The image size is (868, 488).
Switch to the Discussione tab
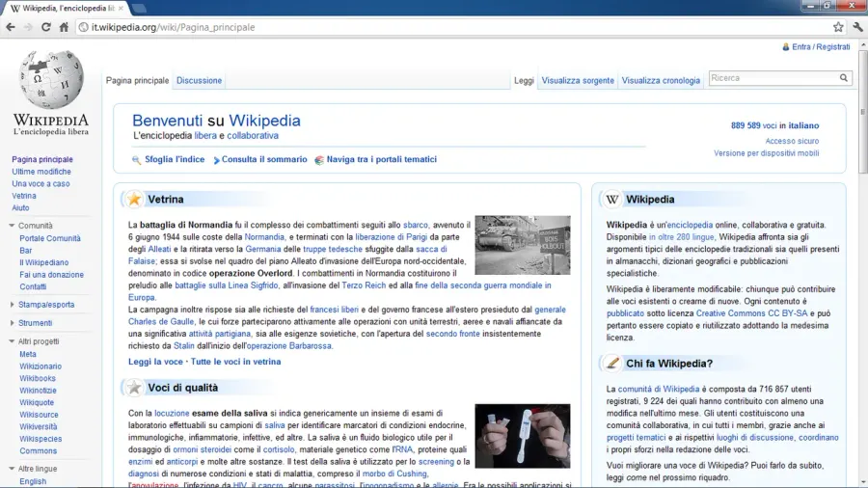pyautogui.click(x=199, y=80)
